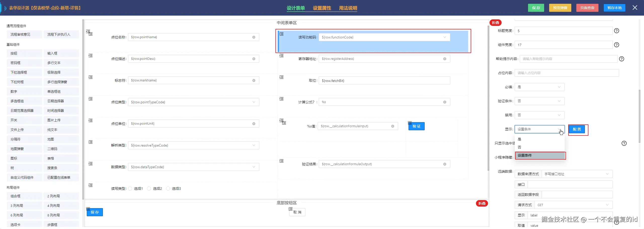Click the drag handle icon beside 点位描述
Viewport: 644px width, 229px height.
coord(91,56)
